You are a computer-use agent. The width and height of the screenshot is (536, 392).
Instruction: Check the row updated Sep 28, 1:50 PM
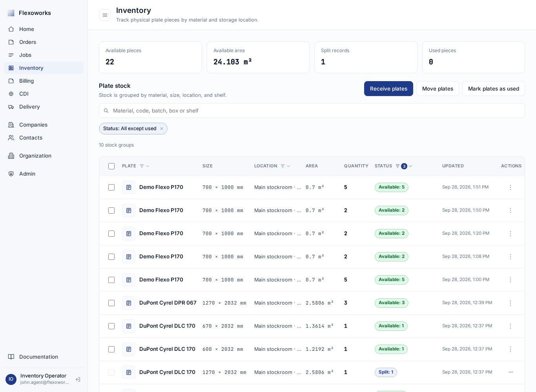111,211
